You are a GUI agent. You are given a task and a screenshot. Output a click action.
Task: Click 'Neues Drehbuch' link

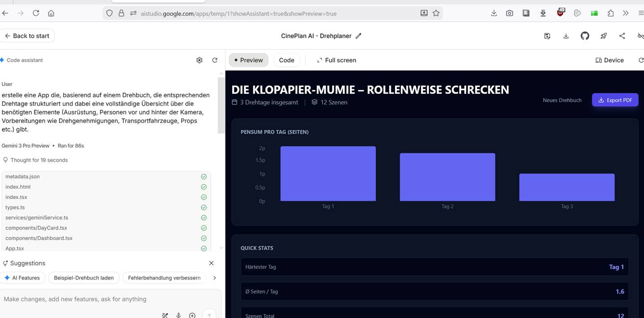tap(562, 100)
